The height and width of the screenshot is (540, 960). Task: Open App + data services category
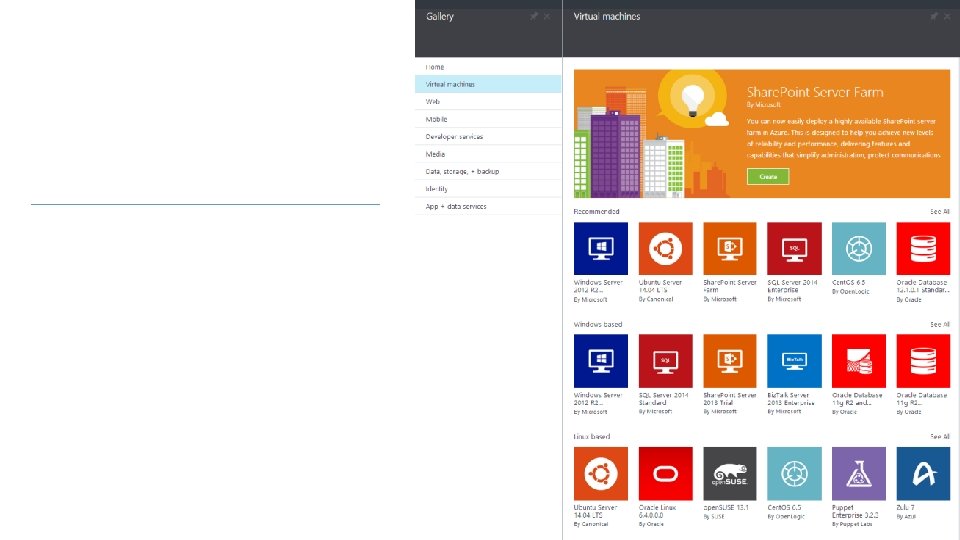[x=488, y=206]
